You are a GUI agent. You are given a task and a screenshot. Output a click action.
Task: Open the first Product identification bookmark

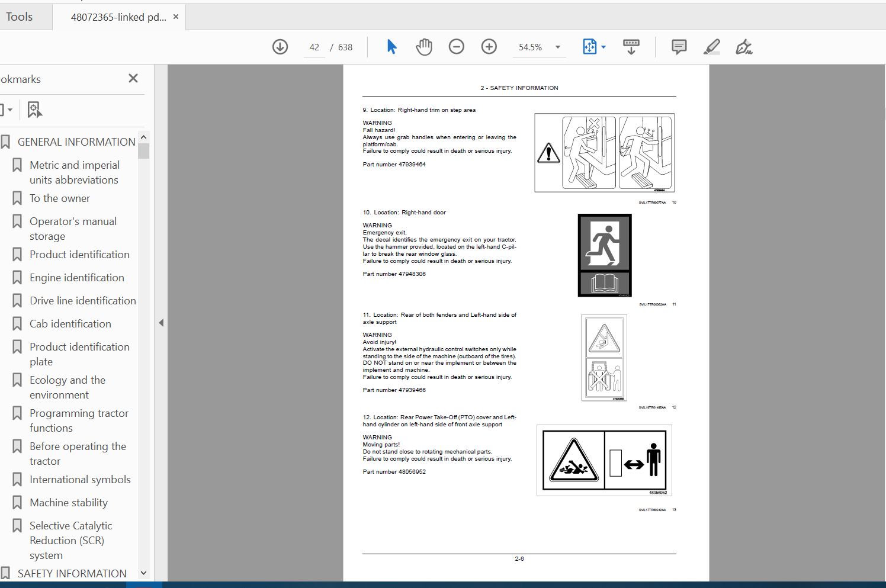pyautogui.click(x=79, y=255)
